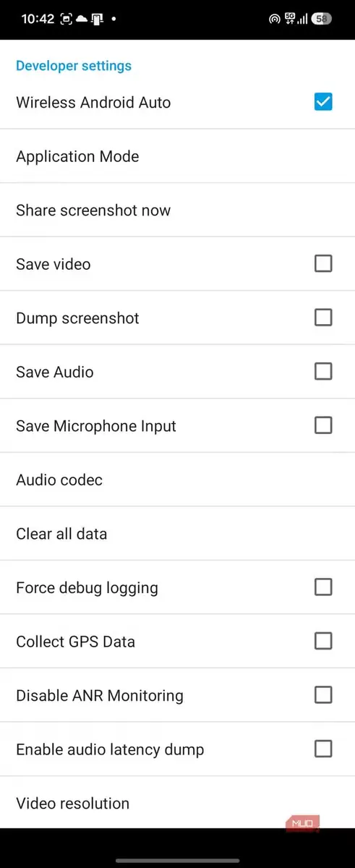Enable the Collect GPS Data checkbox
The image size is (355, 868).
(323, 641)
